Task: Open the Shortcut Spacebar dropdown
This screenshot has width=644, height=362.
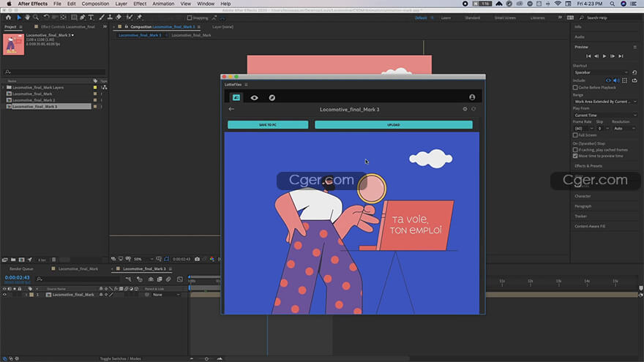Action: 601,72
